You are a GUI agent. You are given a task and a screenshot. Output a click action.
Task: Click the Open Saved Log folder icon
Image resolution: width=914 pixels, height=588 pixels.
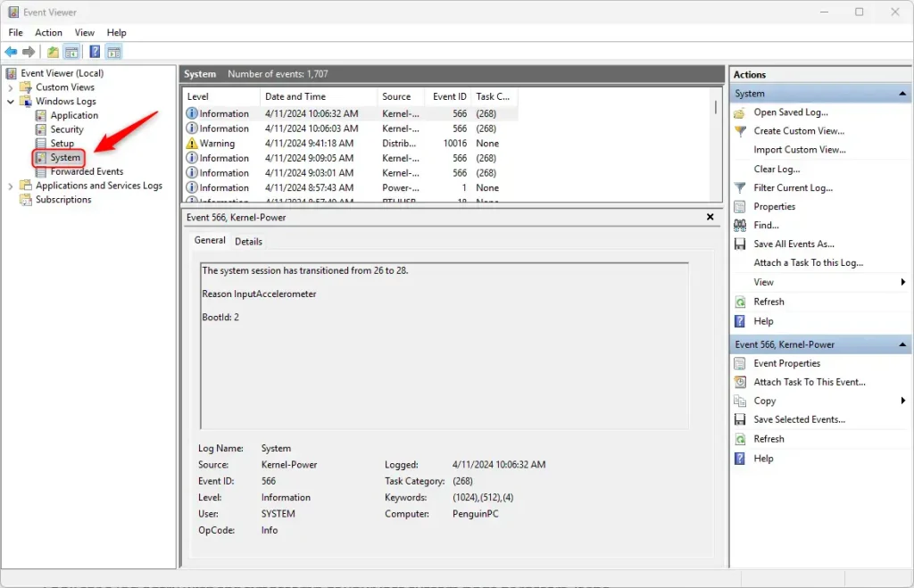pos(740,113)
